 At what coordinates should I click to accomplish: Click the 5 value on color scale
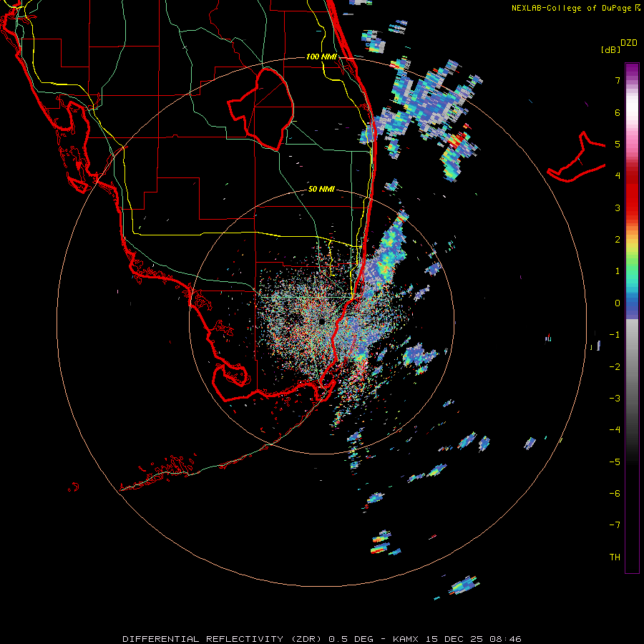[x=618, y=144]
